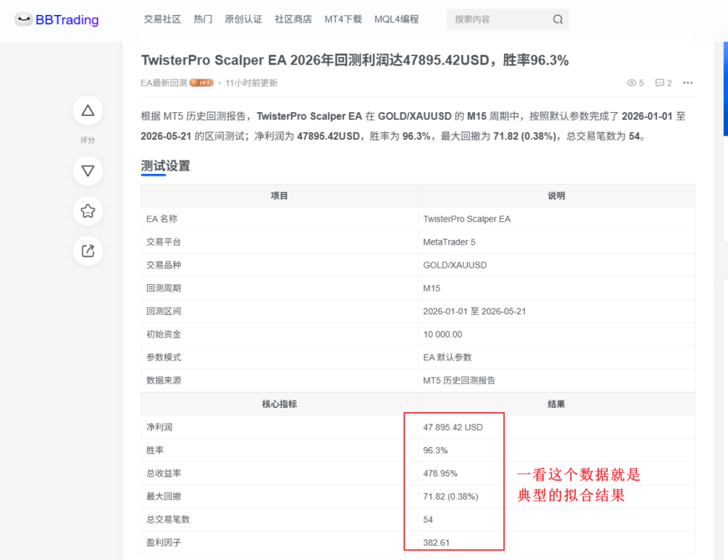Select the 胜率 row label
728x560 pixels.
point(155,451)
